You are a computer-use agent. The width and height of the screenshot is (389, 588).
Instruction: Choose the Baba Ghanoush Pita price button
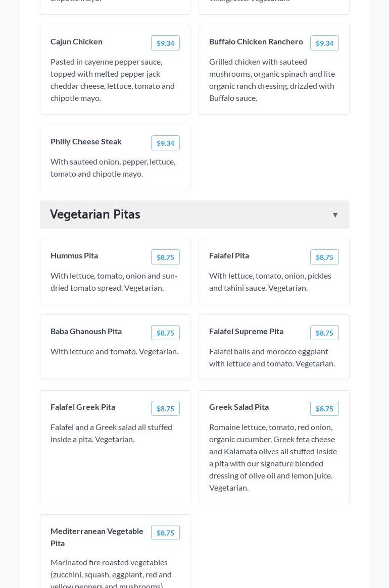165,333
